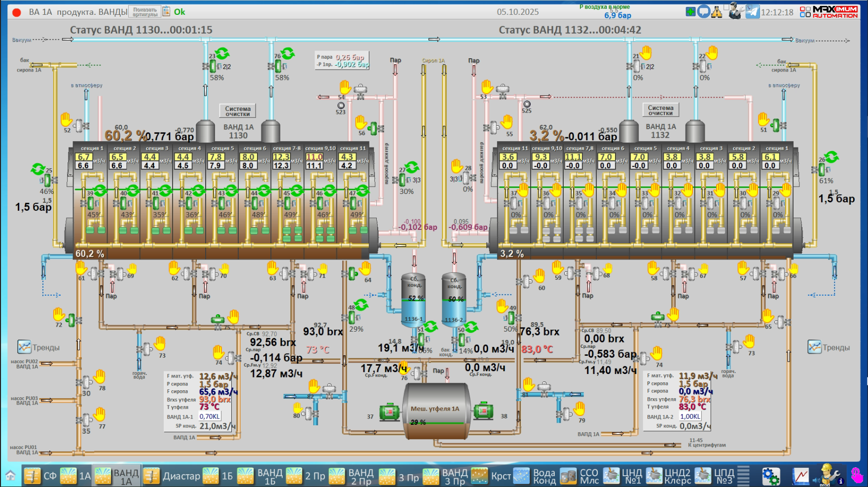Toggle manual mode hand on valve 22
This screenshot has width=868, height=487.
[x=712, y=52]
